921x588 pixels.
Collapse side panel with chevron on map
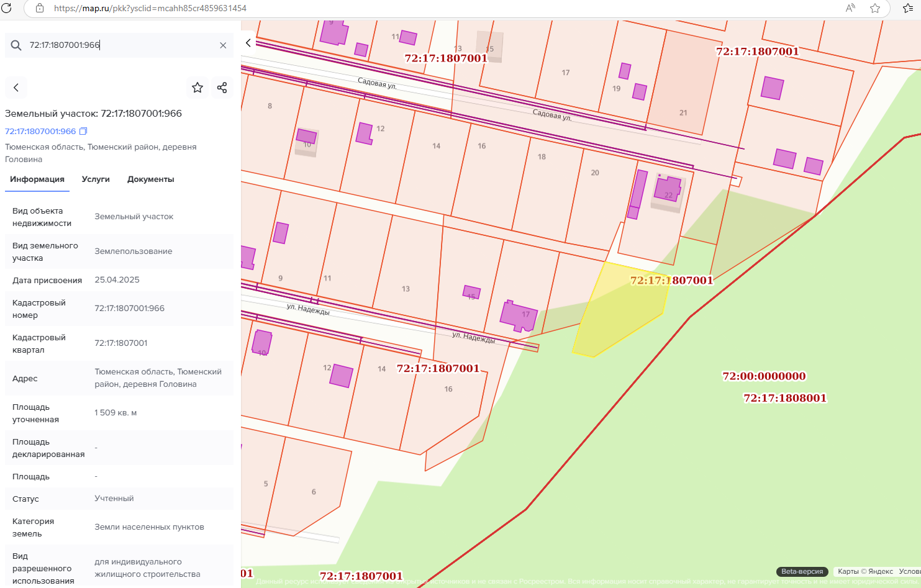[x=248, y=43]
